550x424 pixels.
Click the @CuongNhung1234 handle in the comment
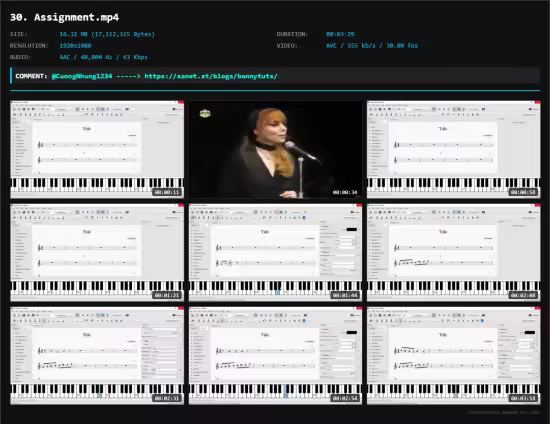tap(82, 76)
